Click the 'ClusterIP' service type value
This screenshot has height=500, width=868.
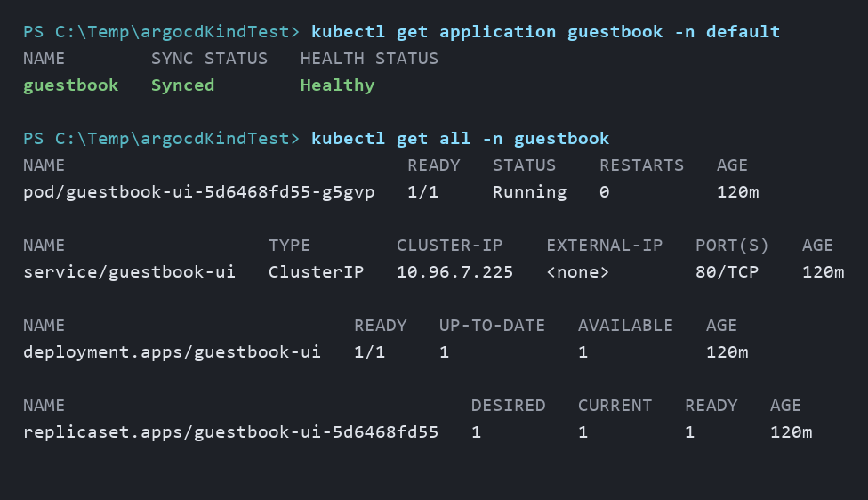pyautogui.click(x=316, y=272)
